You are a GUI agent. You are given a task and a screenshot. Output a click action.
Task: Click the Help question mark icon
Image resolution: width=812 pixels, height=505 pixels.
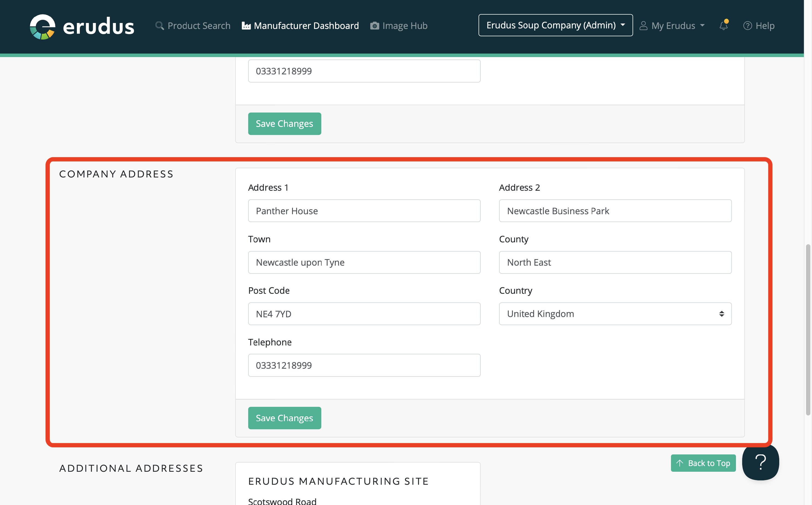[x=748, y=26]
